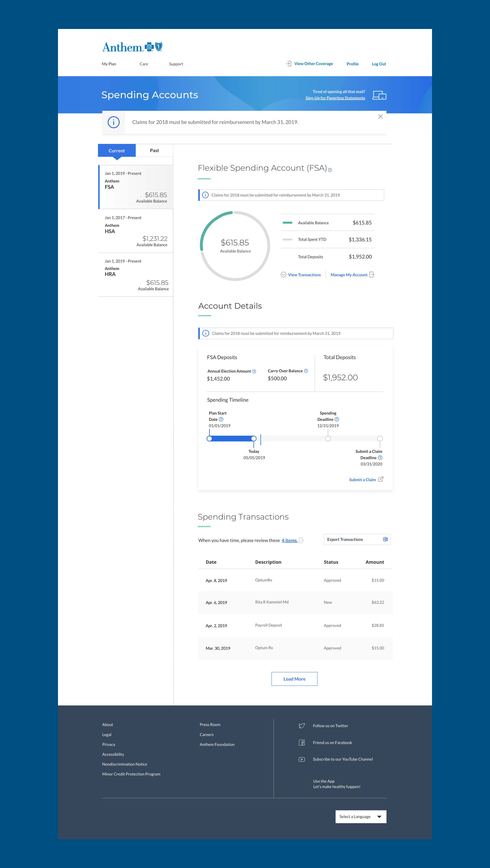Click the Excel icon in Export Transactions
This screenshot has width=490, height=868.
[385, 539]
